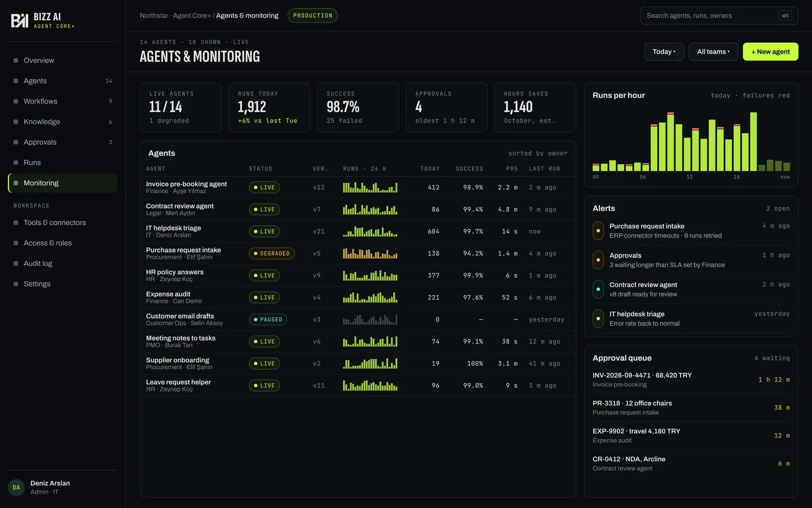Open the Audit log
Image resolution: width=812 pixels, height=508 pixels.
(x=63, y=264)
